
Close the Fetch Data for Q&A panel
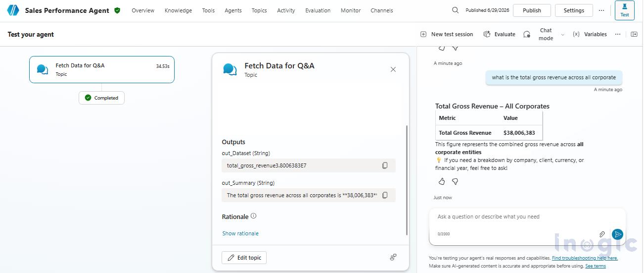point(393,69)
